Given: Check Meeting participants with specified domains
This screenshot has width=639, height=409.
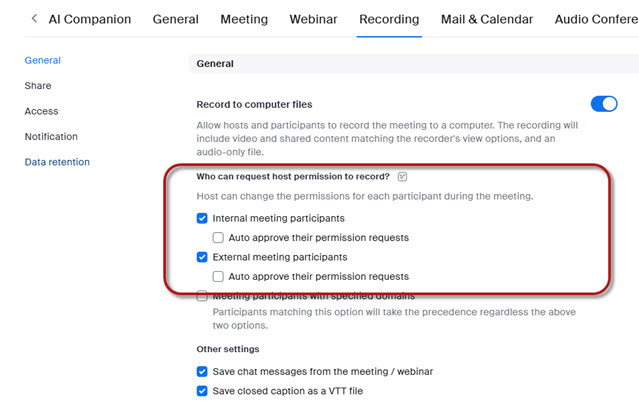Looking at the screenshot, I should (202, 296).
